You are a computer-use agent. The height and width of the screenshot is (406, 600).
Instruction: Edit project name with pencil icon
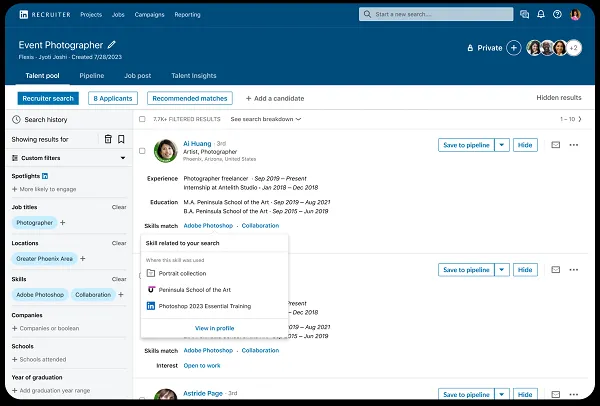click(x=111, y=45)
